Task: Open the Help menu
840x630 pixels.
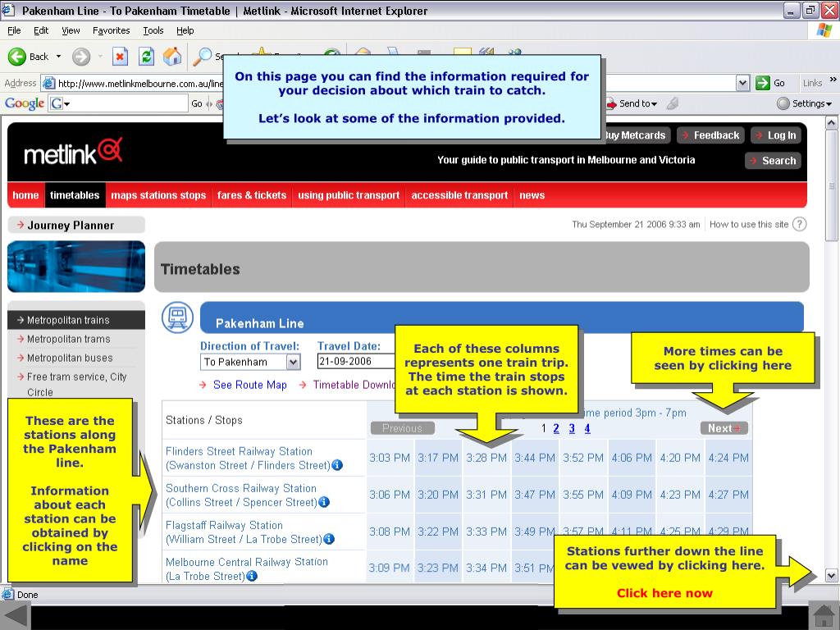Action: (x=185, y=30)
